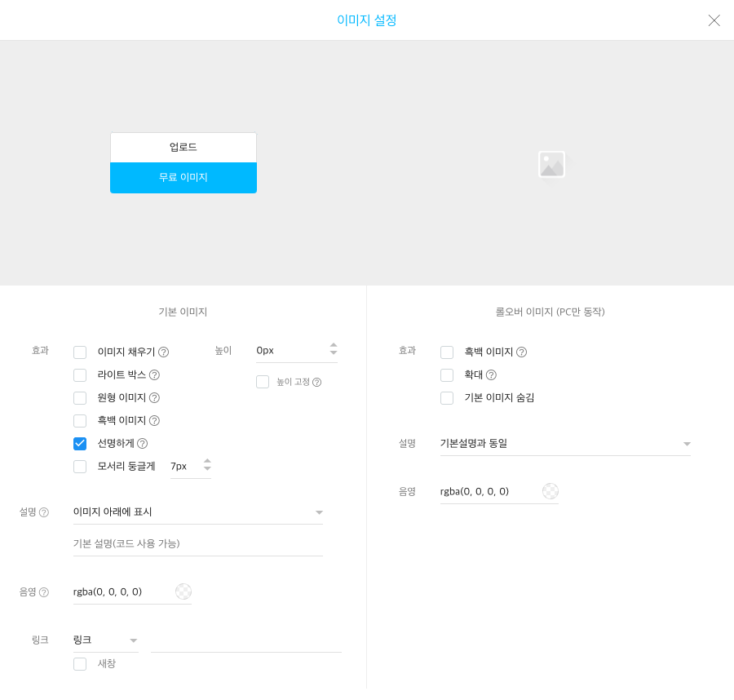Click the 기본 설명 text field

198,544
